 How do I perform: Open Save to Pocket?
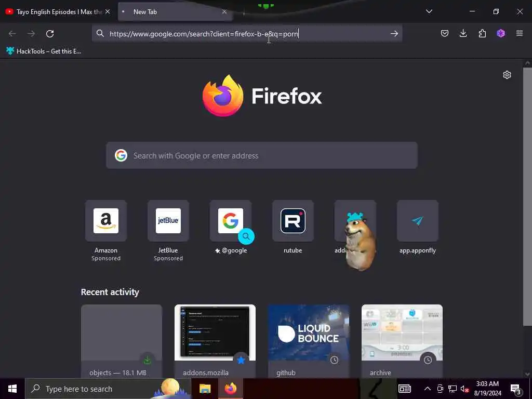pyautogui.click(x=445, y=33)
